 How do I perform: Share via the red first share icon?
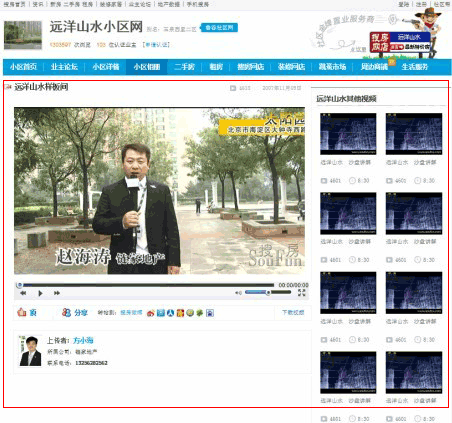point(151,313)
